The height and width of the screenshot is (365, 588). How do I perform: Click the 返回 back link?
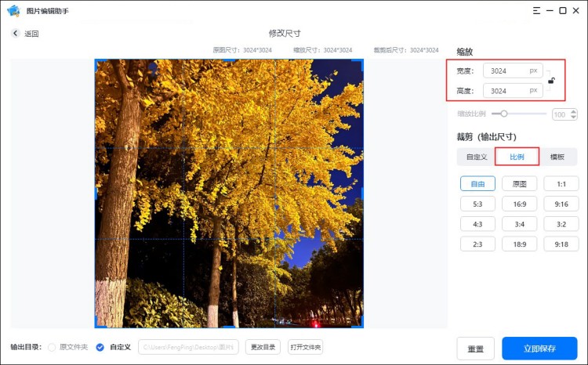click(x=31, y=34)
